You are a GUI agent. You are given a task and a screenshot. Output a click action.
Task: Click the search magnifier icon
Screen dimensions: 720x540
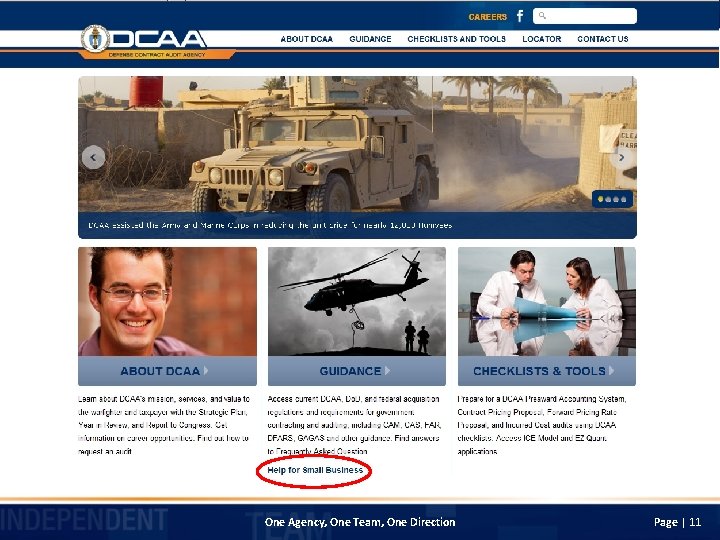tap(542, 16)
